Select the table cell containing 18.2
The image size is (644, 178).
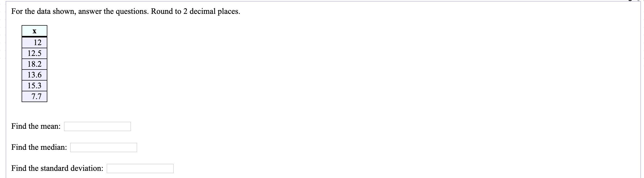(34, 64)
